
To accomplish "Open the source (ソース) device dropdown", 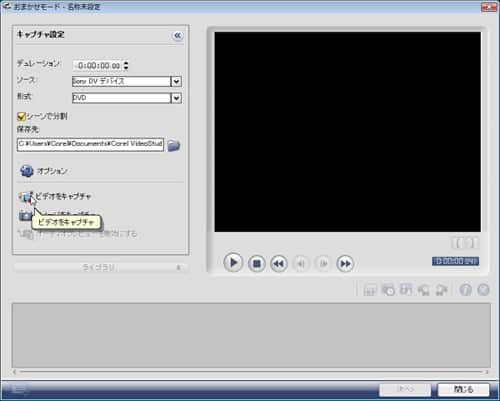I will coord(176,81).
